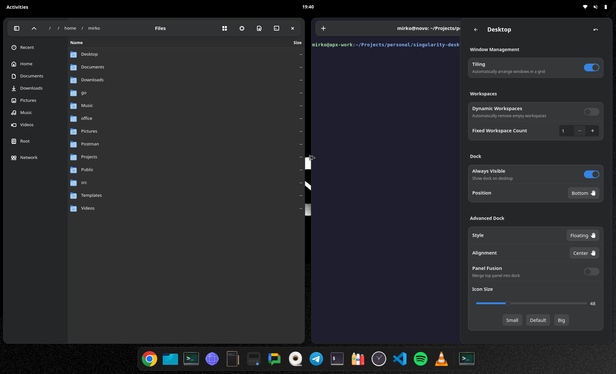Go back from Desktop settings page
Image resolution: width=616 pixels, height=374 pixels.
coord(476,29)
